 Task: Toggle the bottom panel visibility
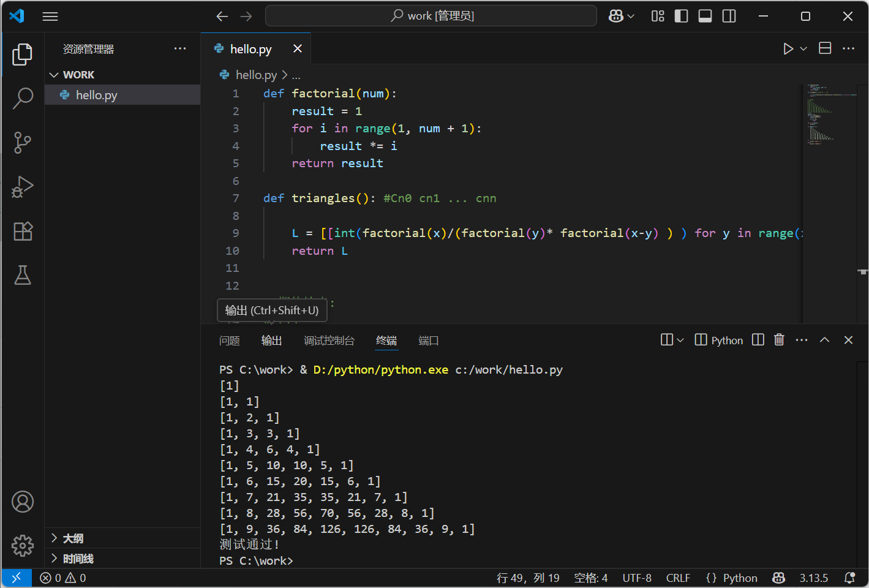point(705,16)
